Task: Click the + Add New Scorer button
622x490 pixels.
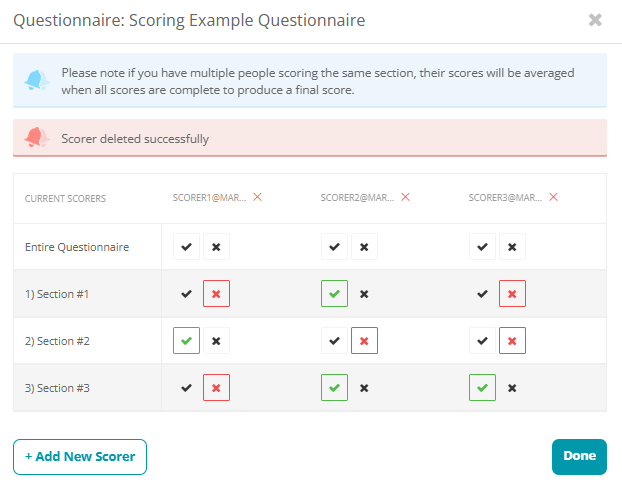Action: click(x=80, y=457)
